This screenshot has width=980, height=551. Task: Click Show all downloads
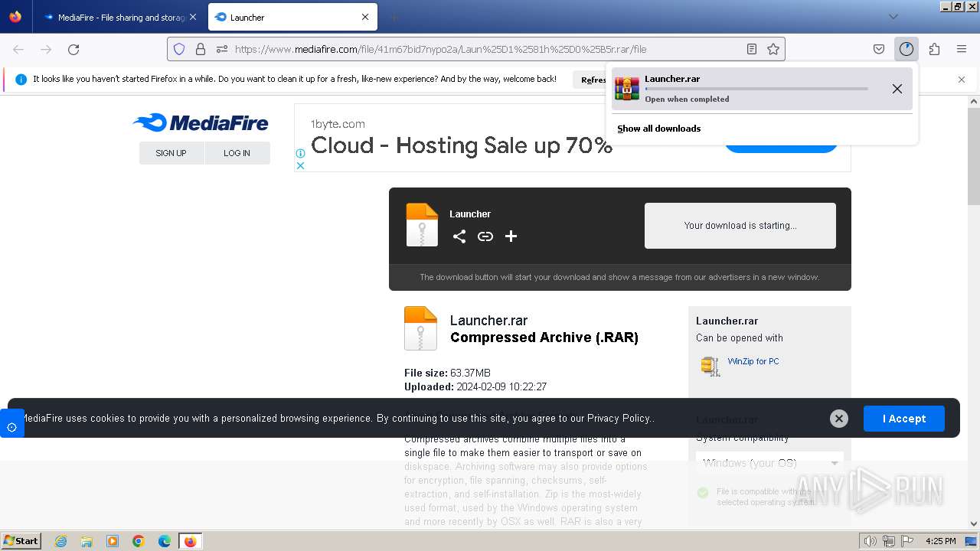point(659,129)
